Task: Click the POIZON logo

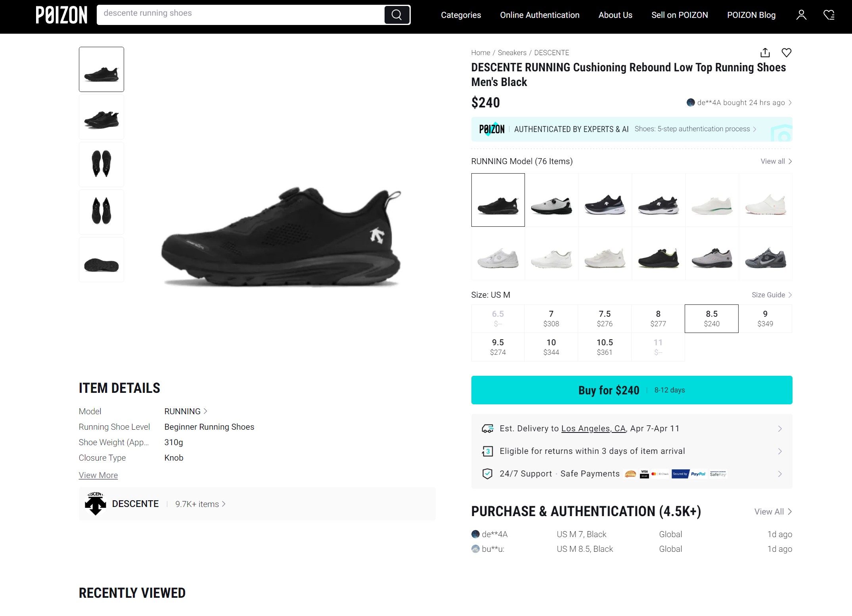Action: [x=61, y=15]
